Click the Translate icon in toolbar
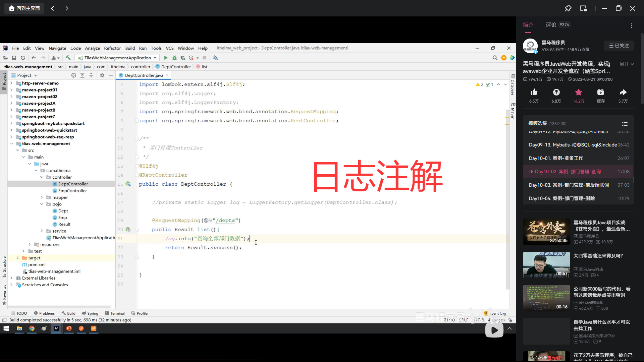The width and height of the screenshot is (644, 362). (x=215, y=58)
